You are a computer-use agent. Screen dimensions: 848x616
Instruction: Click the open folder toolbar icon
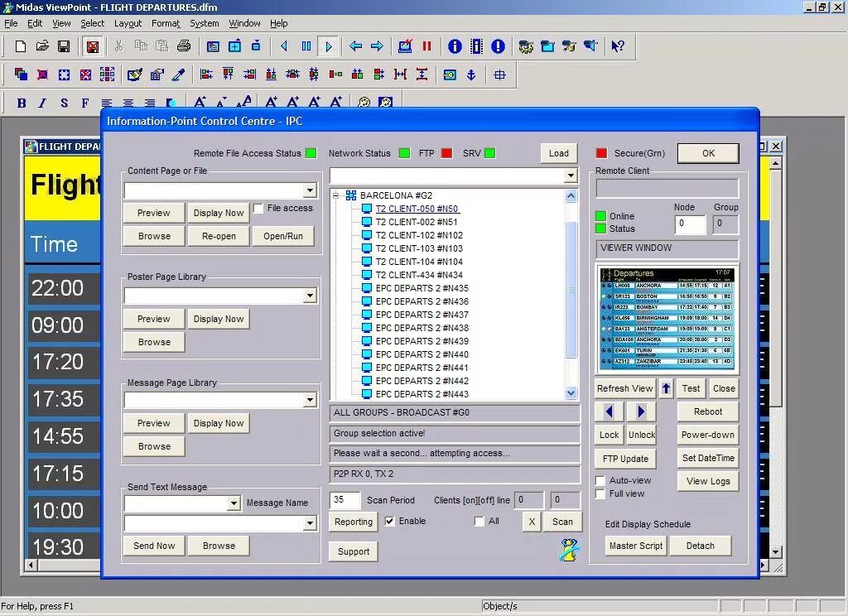click(x=42, y=46)
